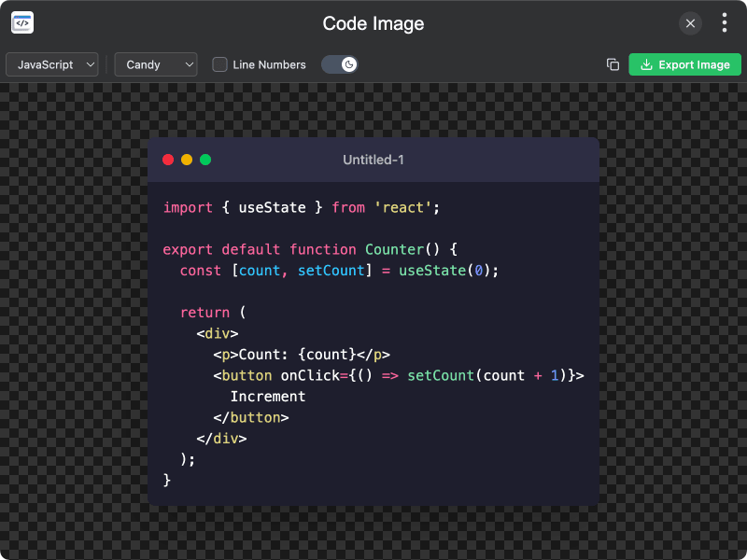
Task: Click the red traffic light on the preview window
Action: coord(168,160)
